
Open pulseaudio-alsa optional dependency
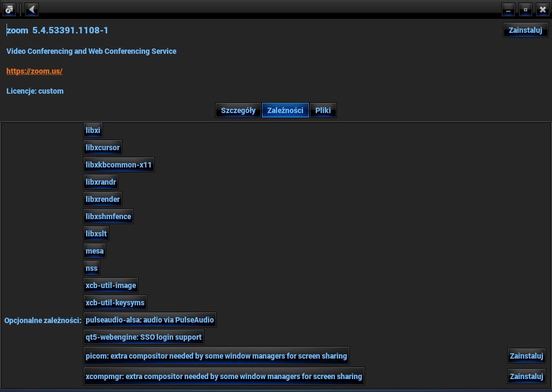click(x=150, y=320)
